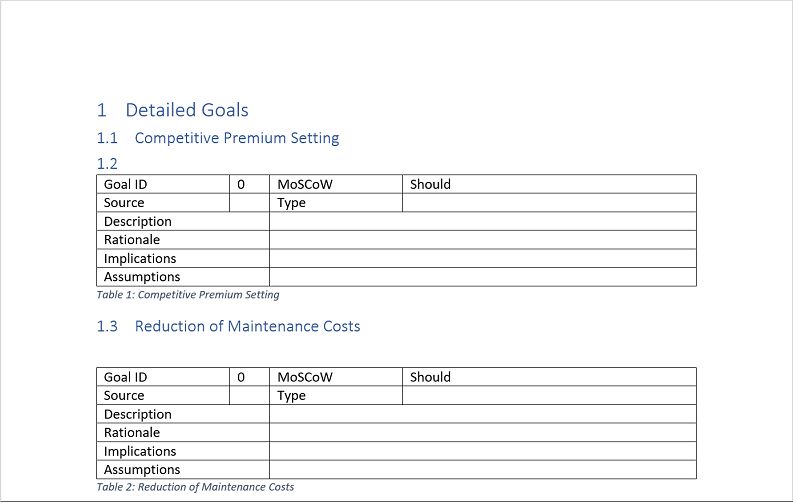Click the Should cell in the second table
The width and height of the screenshot is (793, 502).
[549, 377]
